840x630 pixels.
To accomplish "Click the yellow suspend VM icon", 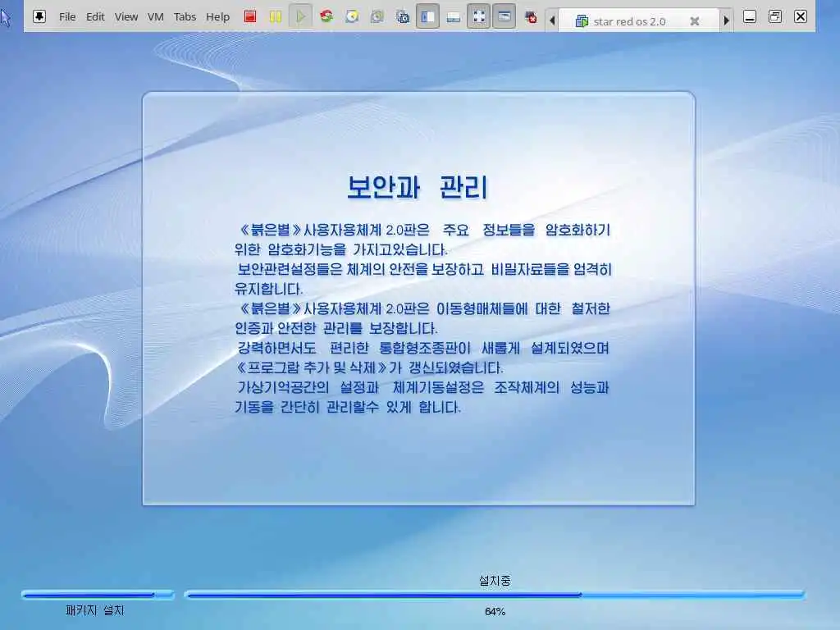I will (276, 16).
